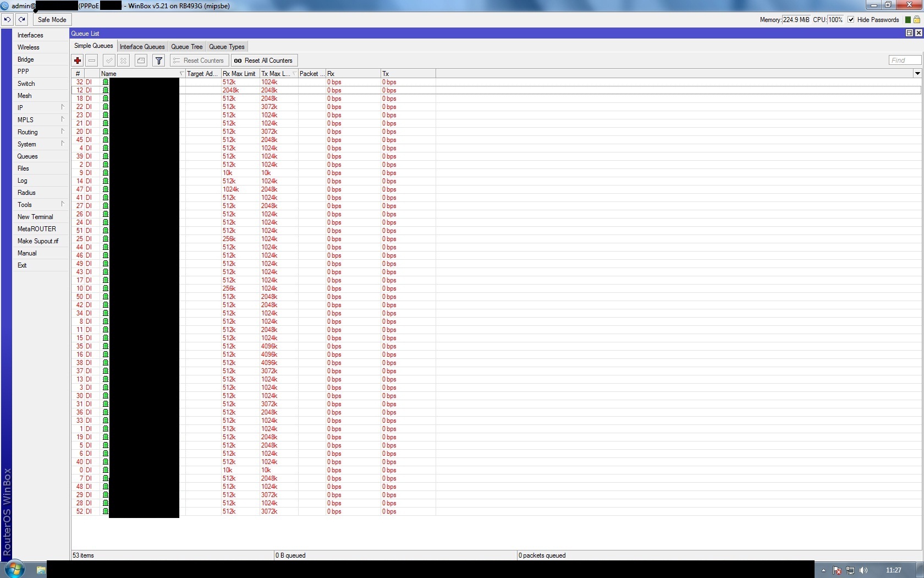
Task: Switch to the Interface Queues tab
Action: click(142, 47)
